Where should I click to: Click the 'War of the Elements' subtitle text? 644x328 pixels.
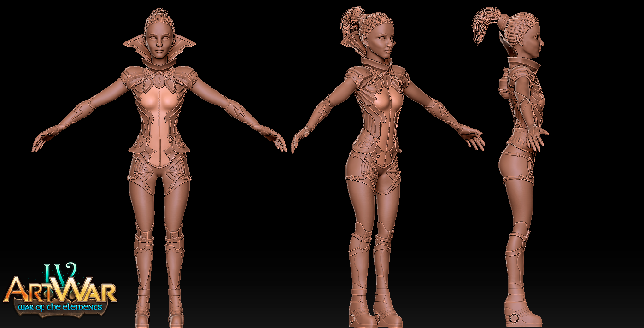coord(60,307)
